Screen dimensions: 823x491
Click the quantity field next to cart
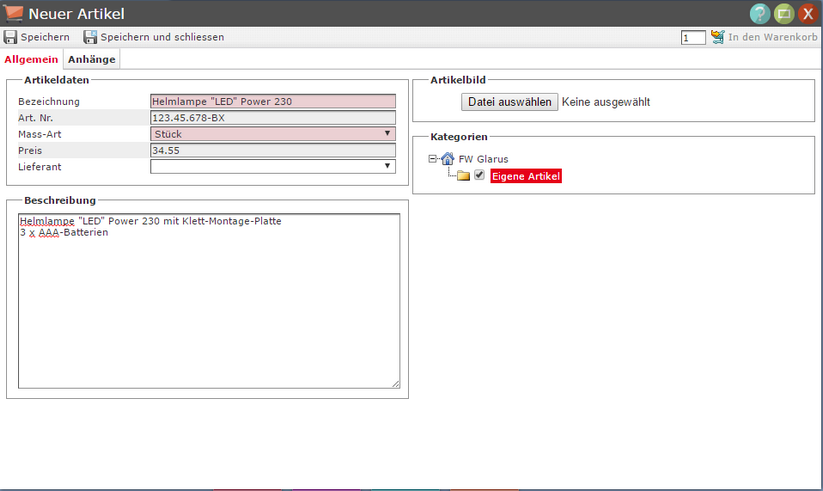coord(693,38)
